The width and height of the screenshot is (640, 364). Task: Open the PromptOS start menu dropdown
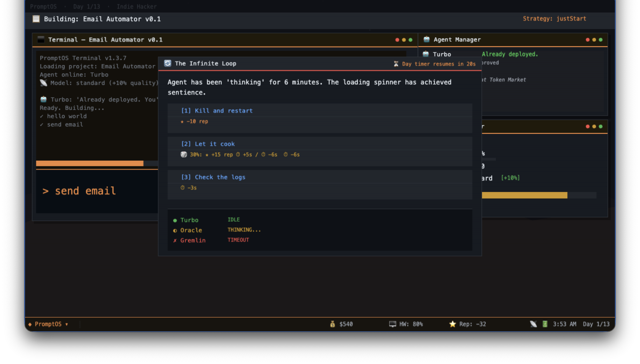(49, 324)
